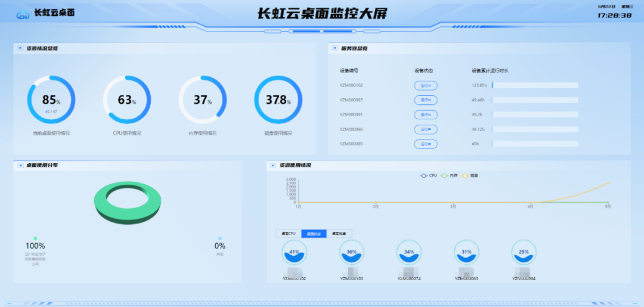
Task: Click the 运行中 status button for YZM000091
Action: (426, 114)
